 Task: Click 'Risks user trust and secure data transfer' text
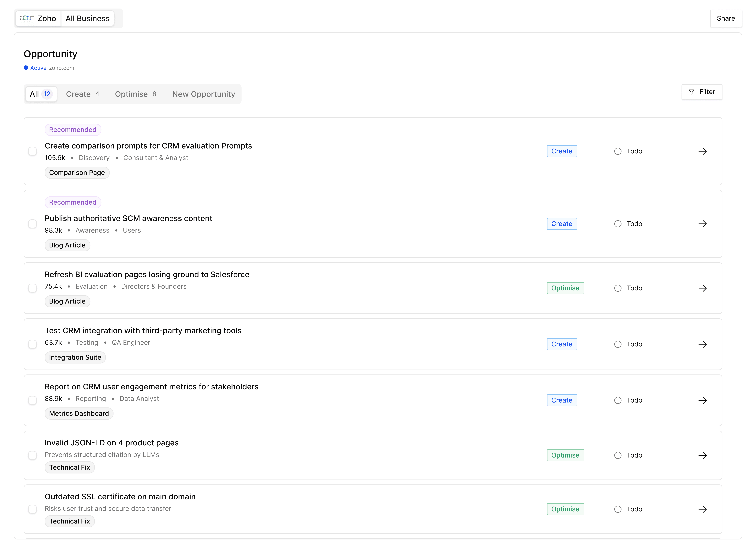(108, 509)
